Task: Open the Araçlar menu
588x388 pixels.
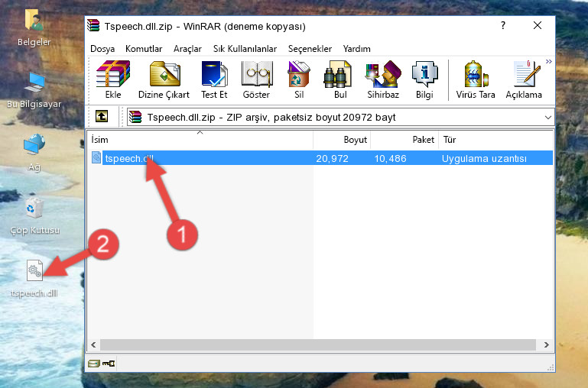Action: (x=187, y=49)
